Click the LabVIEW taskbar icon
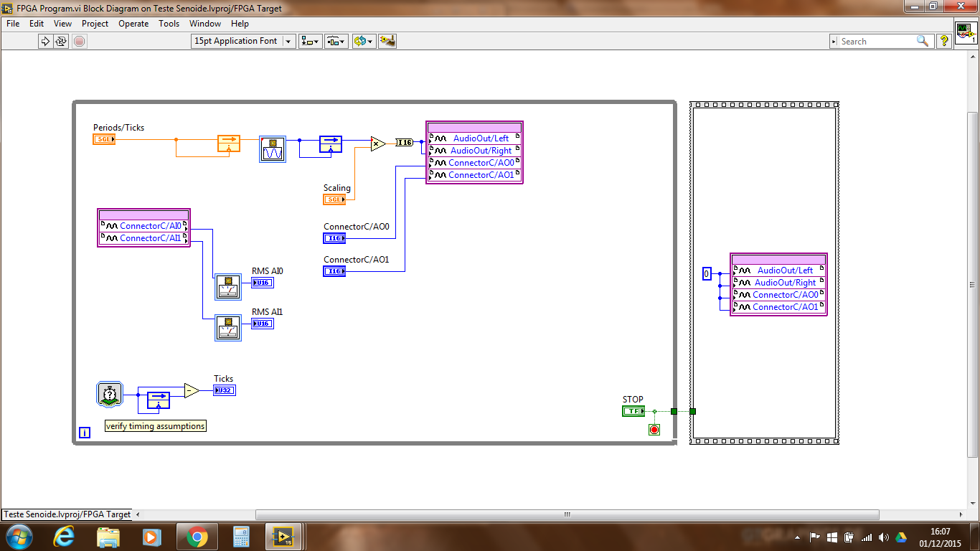 pos(286,537)
